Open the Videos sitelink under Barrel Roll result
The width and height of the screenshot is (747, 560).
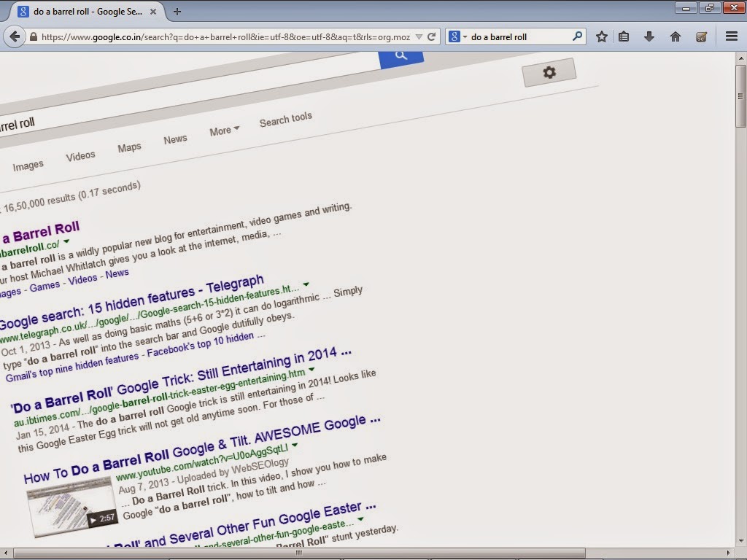(x=82, y=280)
